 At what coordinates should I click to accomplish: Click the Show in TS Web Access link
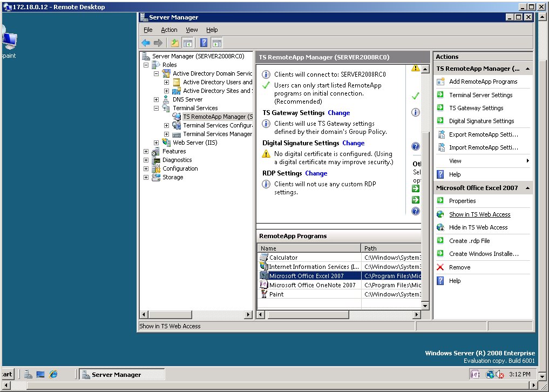click(x=480, y=214)
